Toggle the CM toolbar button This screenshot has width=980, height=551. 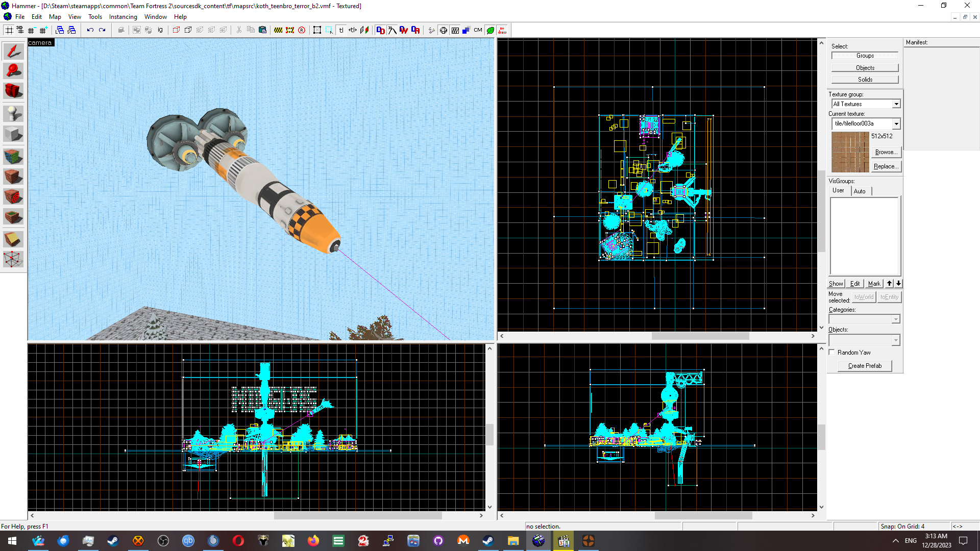click(478, 30)
